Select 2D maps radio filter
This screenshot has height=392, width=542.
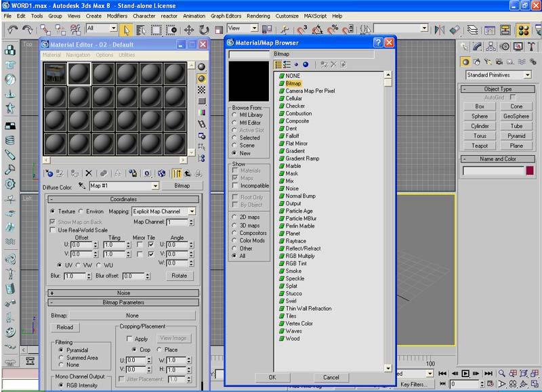click(234, 217)
